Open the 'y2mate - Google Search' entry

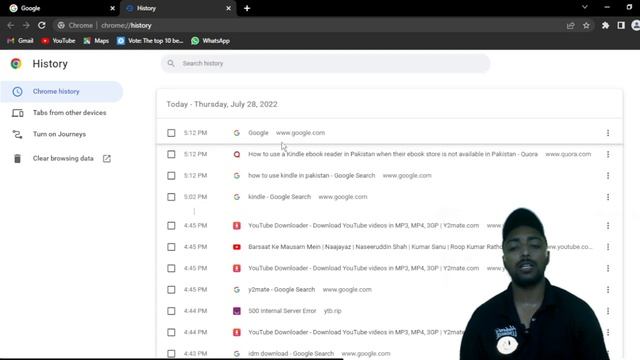point(282,289)
